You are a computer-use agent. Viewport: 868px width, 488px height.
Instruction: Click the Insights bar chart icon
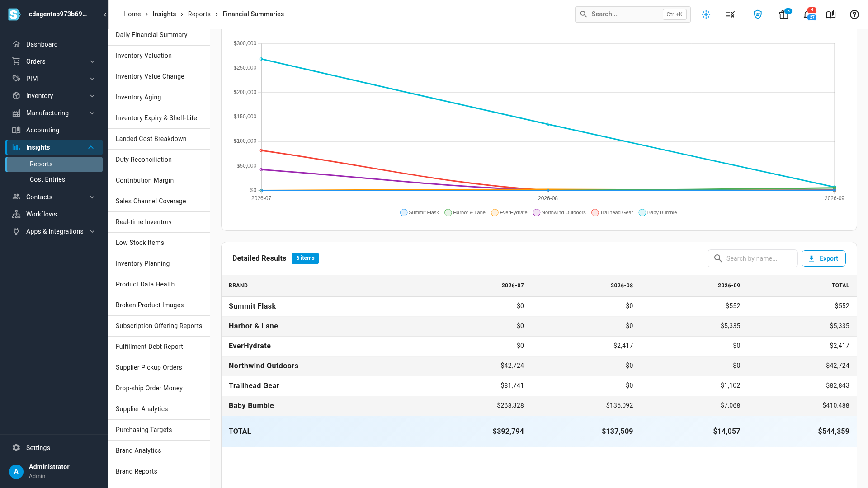point(16,147)
